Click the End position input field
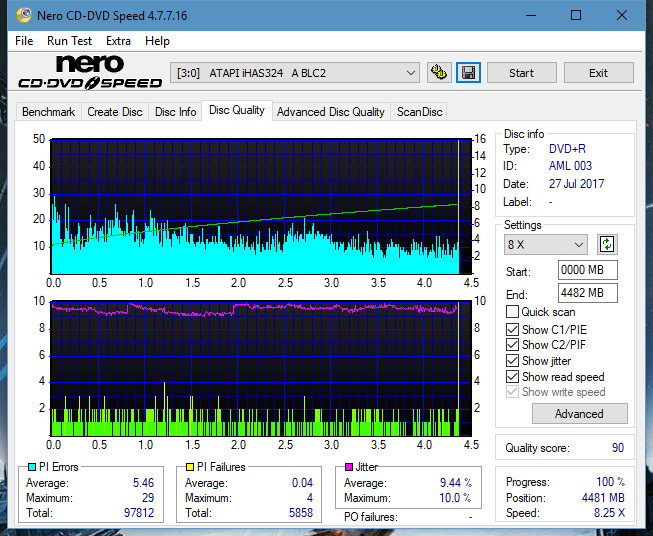The height and width of the screenshot is (536, 653). pos(587,293)
